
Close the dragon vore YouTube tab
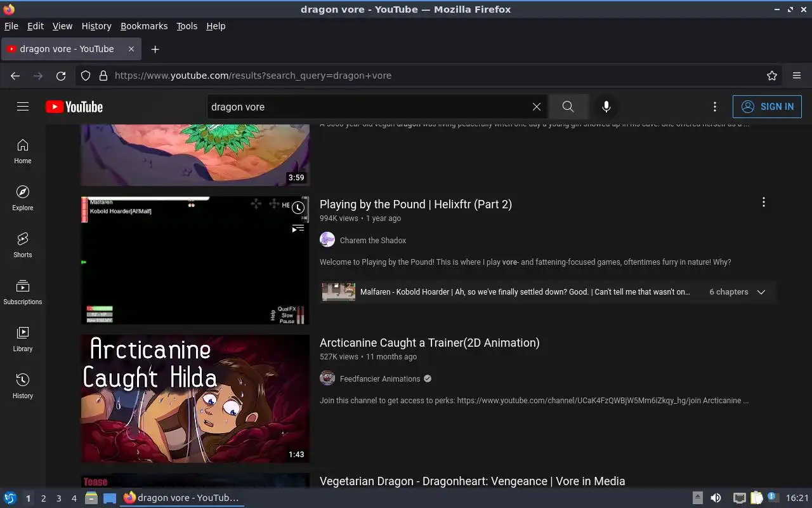pos(131,49)
